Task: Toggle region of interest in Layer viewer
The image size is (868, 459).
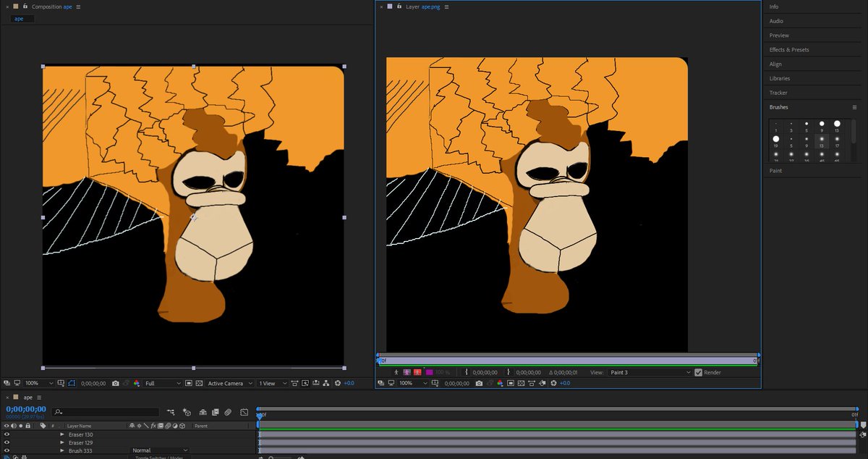Action: (510, 384)
